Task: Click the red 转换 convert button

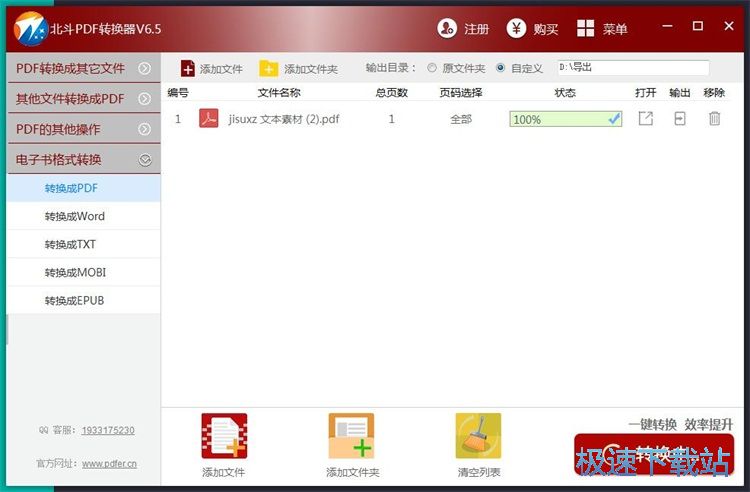Action: point(654,455)
